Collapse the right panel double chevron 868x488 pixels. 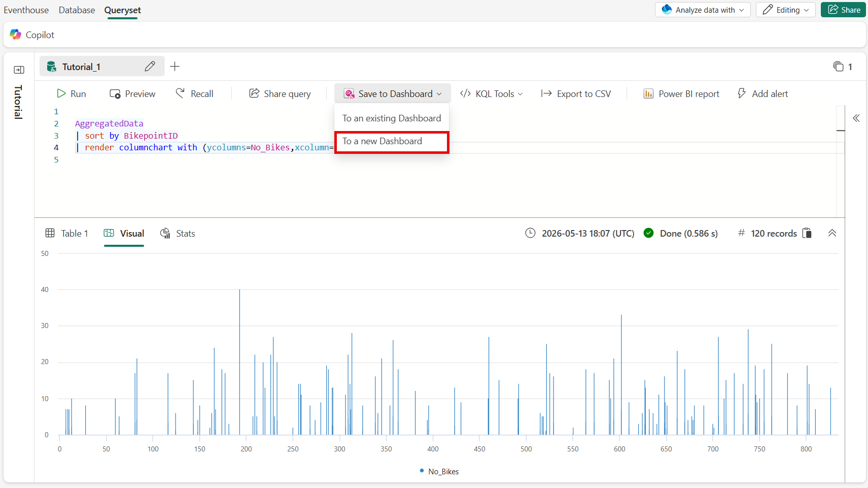click(856, 118)
